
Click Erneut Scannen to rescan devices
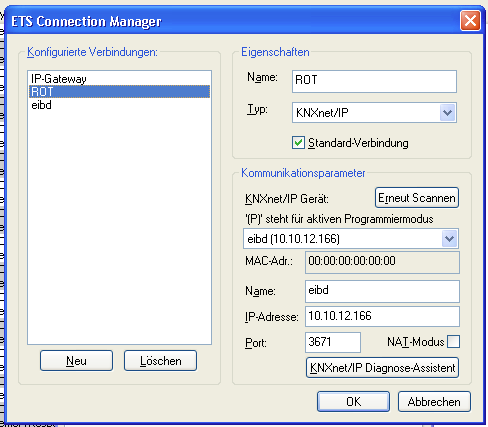coord(417,198)
